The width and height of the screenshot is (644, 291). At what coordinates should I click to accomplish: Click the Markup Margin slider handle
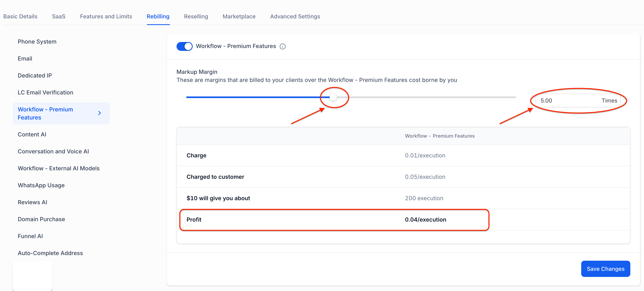coord(333,97)
